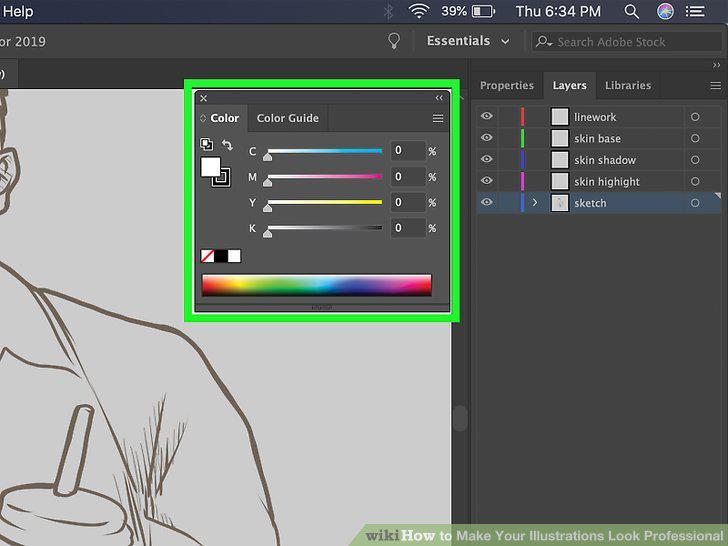The height and width of the screenshot is (546, 728).
Task: Open the Wi-Fi status menu
Action: tap(419, 11)
